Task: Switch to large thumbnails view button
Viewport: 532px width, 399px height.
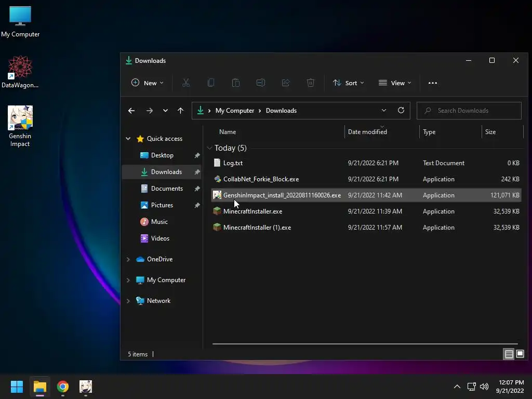Action: 520,354
